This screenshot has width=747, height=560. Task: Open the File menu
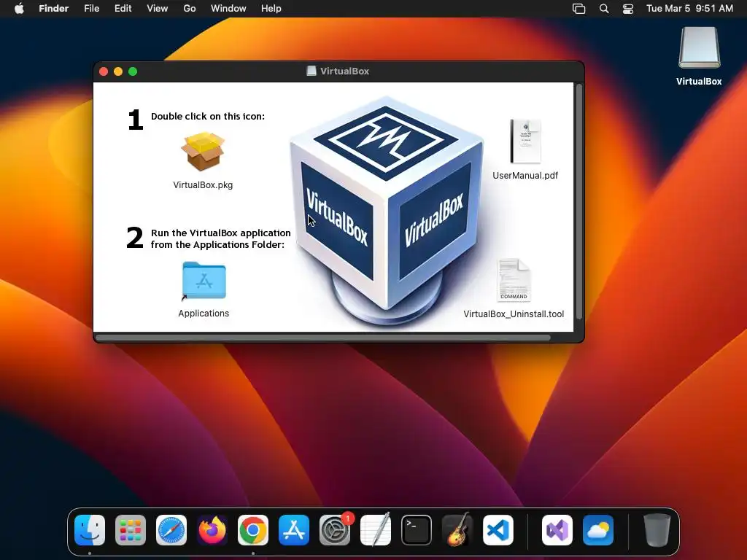coord(91,9)
